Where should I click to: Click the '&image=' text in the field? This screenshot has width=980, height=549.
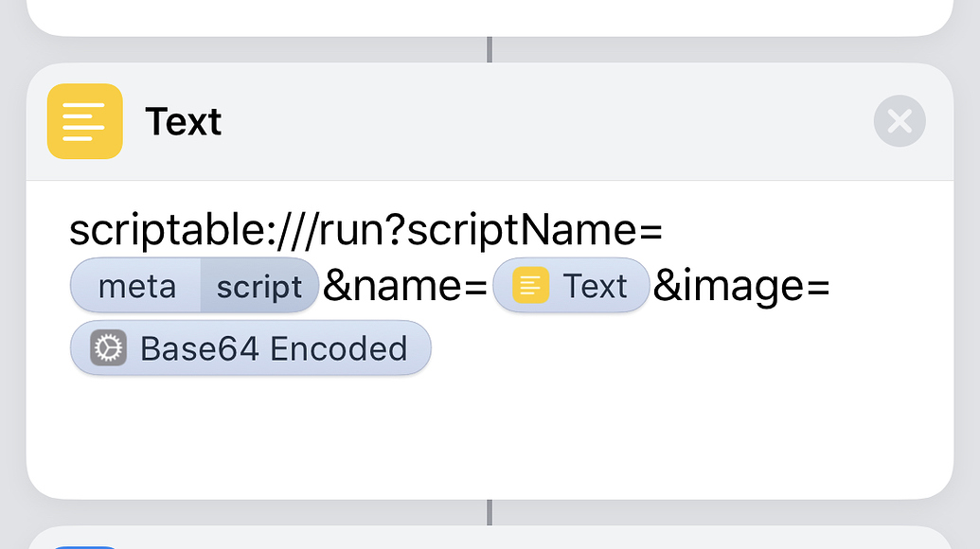(x=741, y=286)
